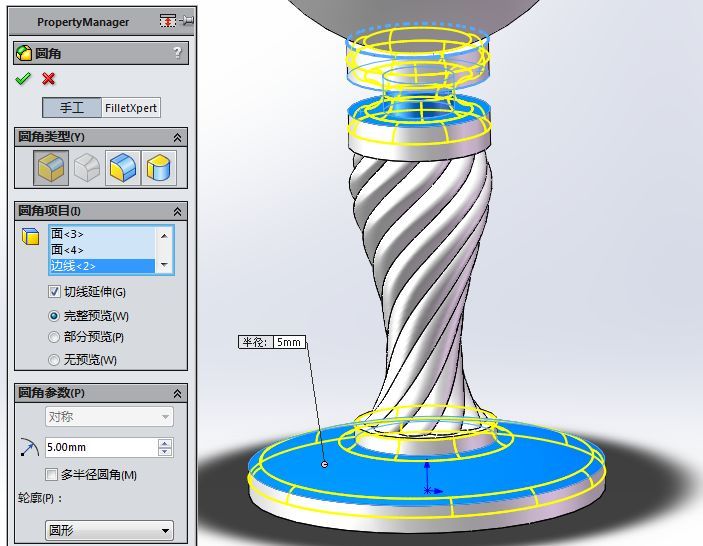The height and width of the screenshot is (546, 703).
Task: Open the 圆形 profile dropdown
Action: (109, 530)
